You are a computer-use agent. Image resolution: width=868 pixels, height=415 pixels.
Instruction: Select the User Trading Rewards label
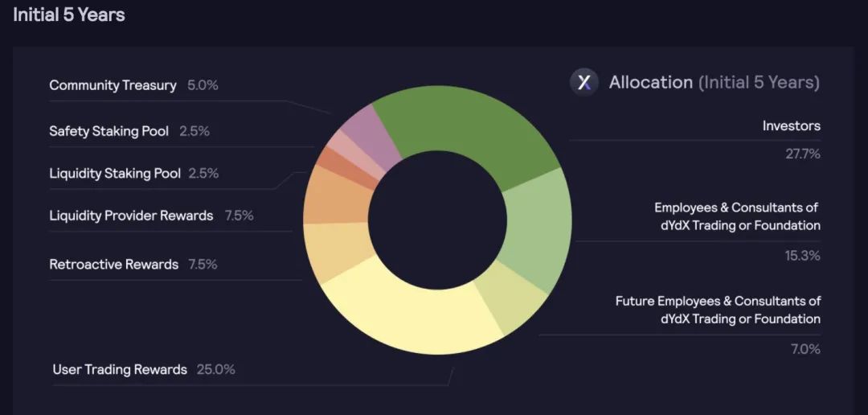(x=120, y=370)
